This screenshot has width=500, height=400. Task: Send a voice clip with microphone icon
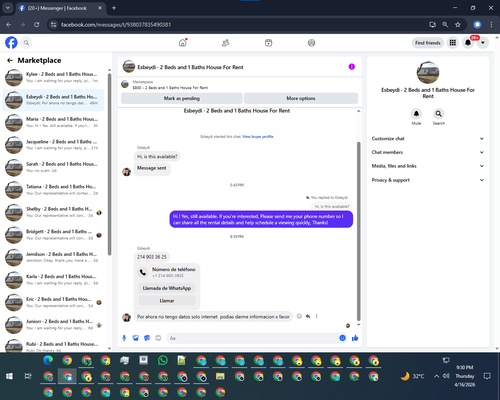124,338
